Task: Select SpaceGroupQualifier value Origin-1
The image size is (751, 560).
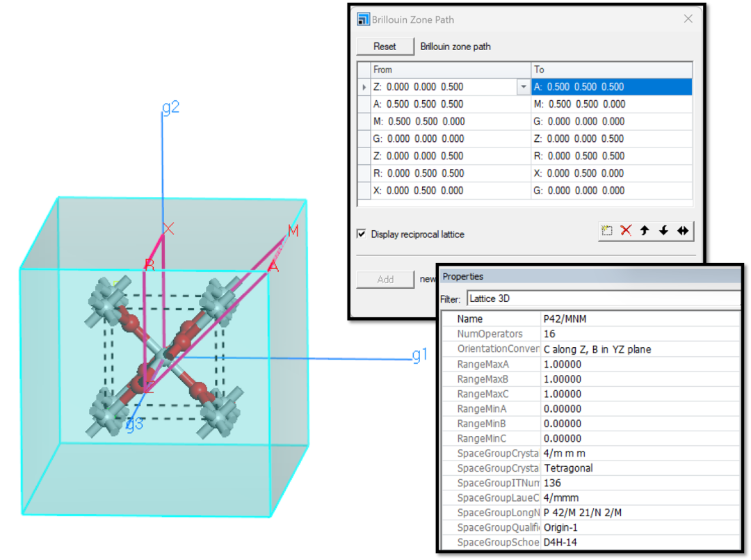Action: pos(640,527)
